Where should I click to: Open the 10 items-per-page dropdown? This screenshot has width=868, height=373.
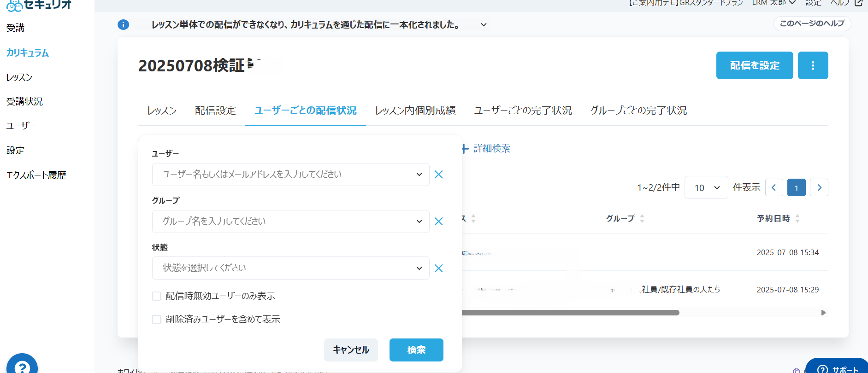pos(706,187)
